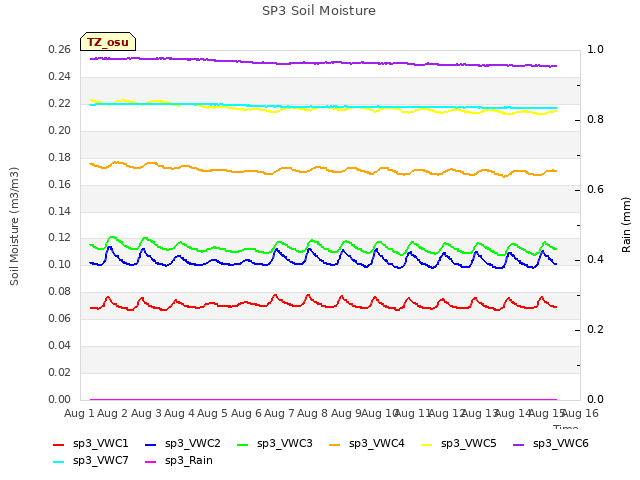Click the sp3_VWC2 legend entry

[183, 444]
